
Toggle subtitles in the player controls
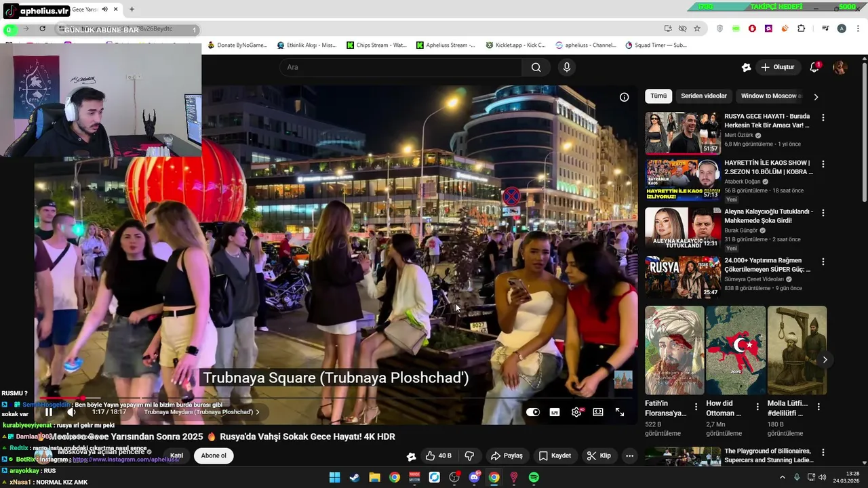[555, 412]
